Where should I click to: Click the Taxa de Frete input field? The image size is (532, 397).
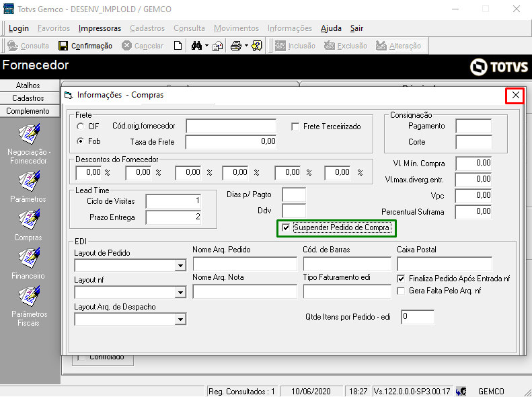[231, 142]
